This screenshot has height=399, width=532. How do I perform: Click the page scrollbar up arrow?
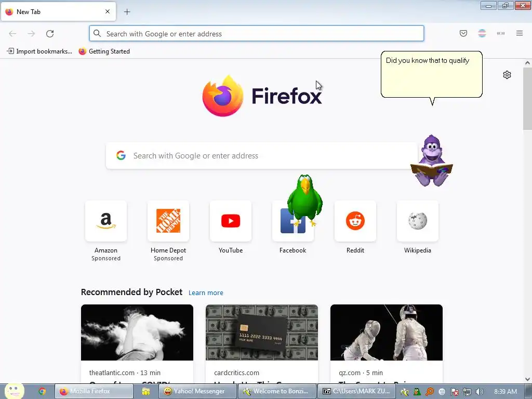527,63
